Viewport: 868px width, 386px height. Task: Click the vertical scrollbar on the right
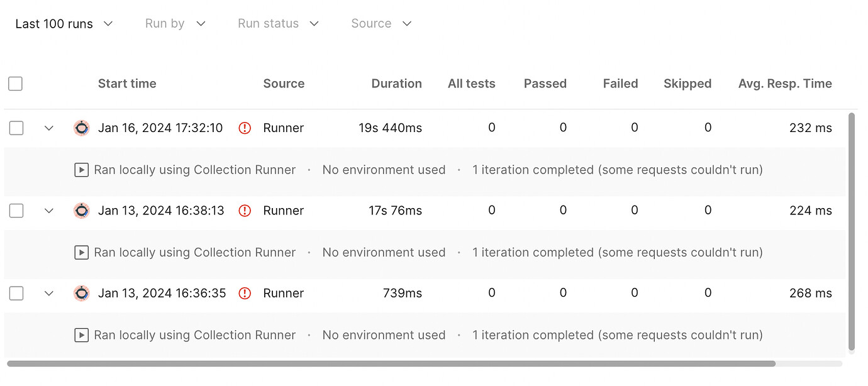(x=852, y=231)
